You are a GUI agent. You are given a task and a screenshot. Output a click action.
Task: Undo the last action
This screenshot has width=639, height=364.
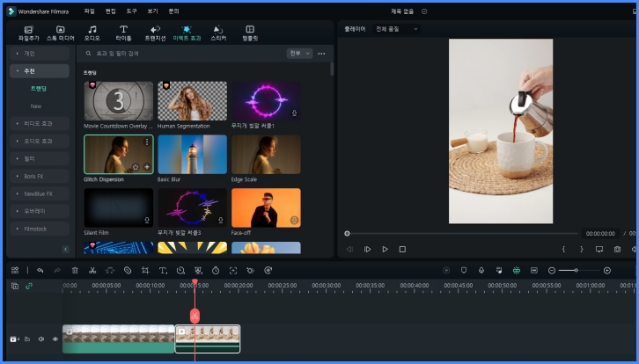tap(40, 270)
